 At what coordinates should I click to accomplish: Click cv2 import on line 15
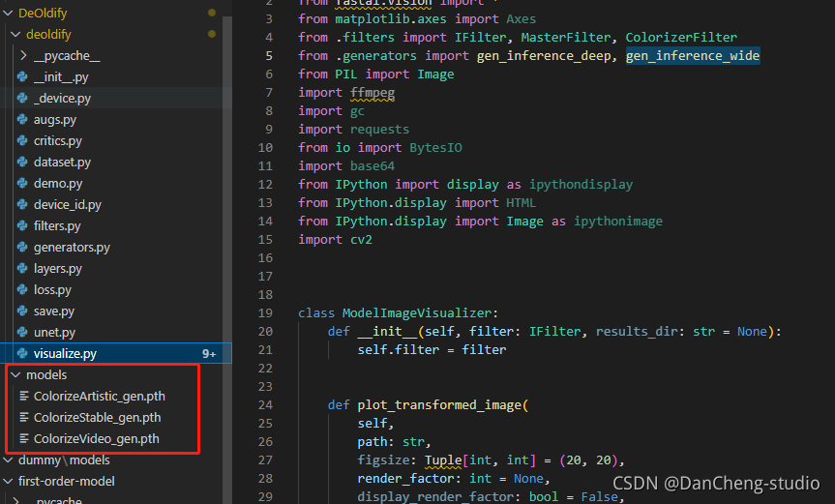click(x=361, y=240)
